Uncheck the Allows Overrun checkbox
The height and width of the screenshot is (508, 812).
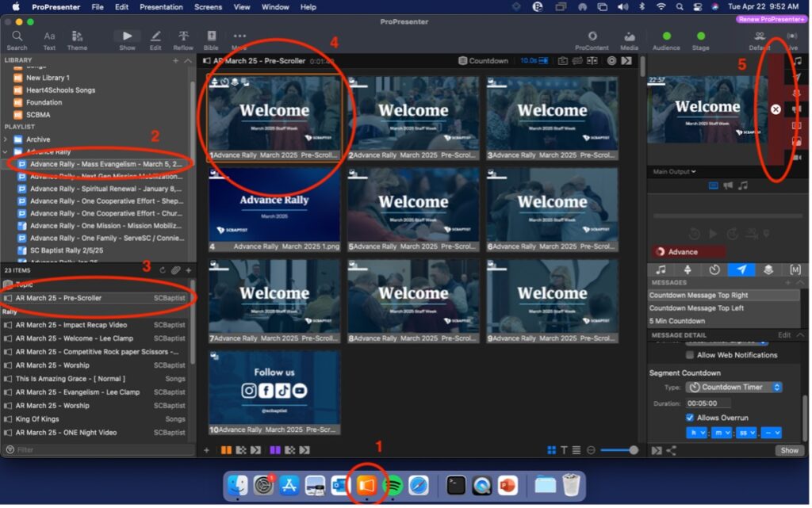[x=690, y=418]
